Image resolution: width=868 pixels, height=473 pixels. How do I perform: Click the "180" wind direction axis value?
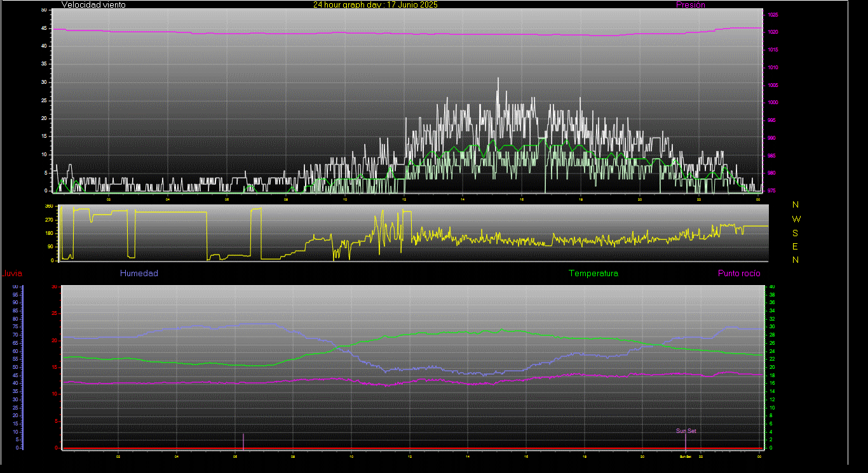tap(49, 234)
